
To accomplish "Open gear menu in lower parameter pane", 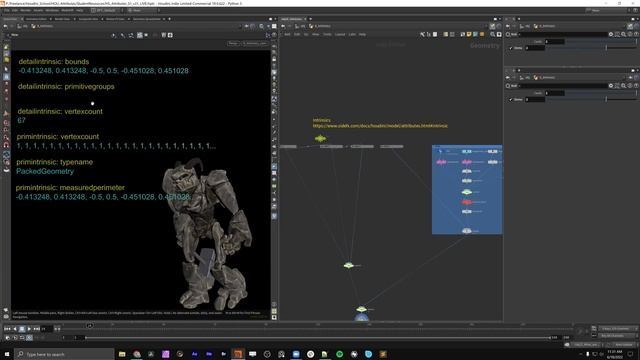I will [x=611, y=86].
